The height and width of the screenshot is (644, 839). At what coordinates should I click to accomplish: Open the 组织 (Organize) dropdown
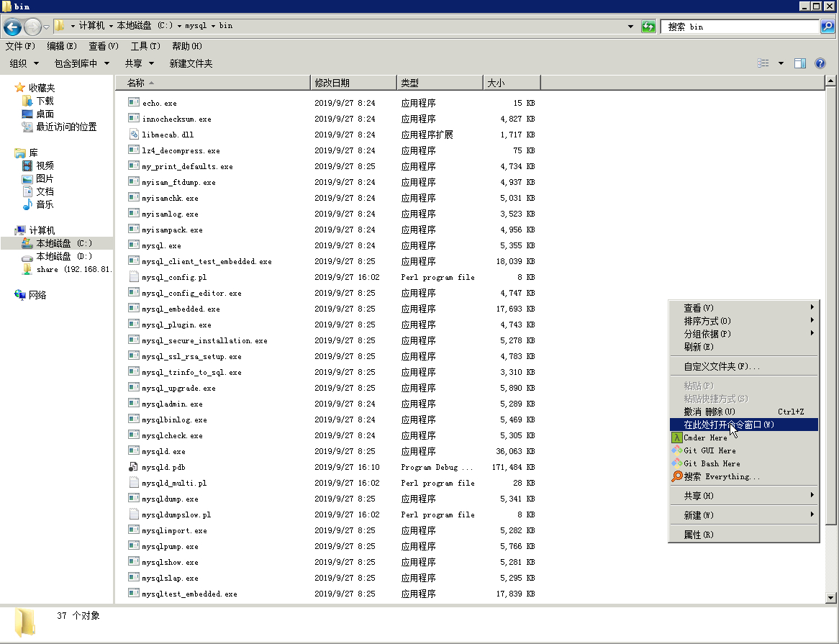click(24, 63)
